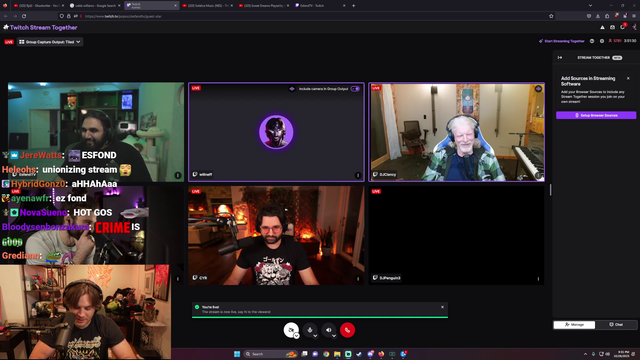This screenshot has width=640, height=360.
Task: Dismiss the You're live notification
Action: tap(442, 307)
